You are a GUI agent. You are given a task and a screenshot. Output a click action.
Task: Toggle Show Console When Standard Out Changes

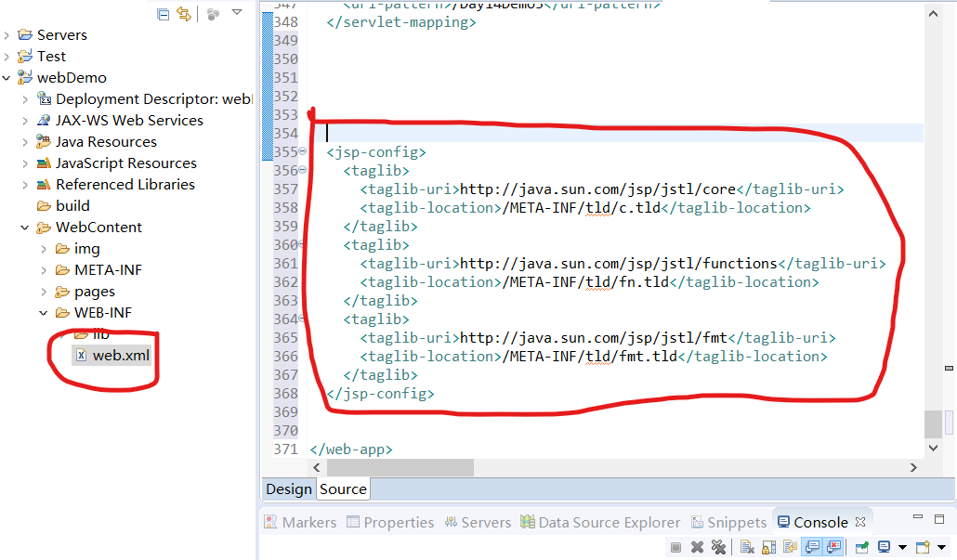coord(813,547)
